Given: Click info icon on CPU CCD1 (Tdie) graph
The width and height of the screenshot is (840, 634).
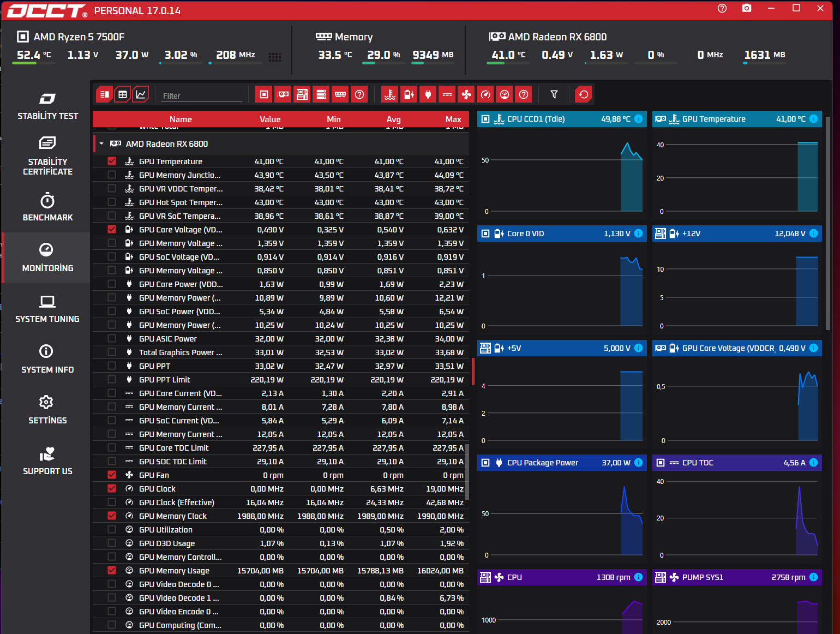Looking at the screenshot, I should click(639, 119).
